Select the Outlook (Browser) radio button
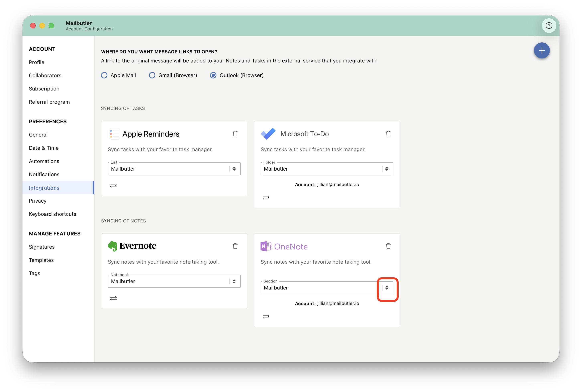Image resolution: width=582 pixels, height=392 pixels. pos(213,75)
